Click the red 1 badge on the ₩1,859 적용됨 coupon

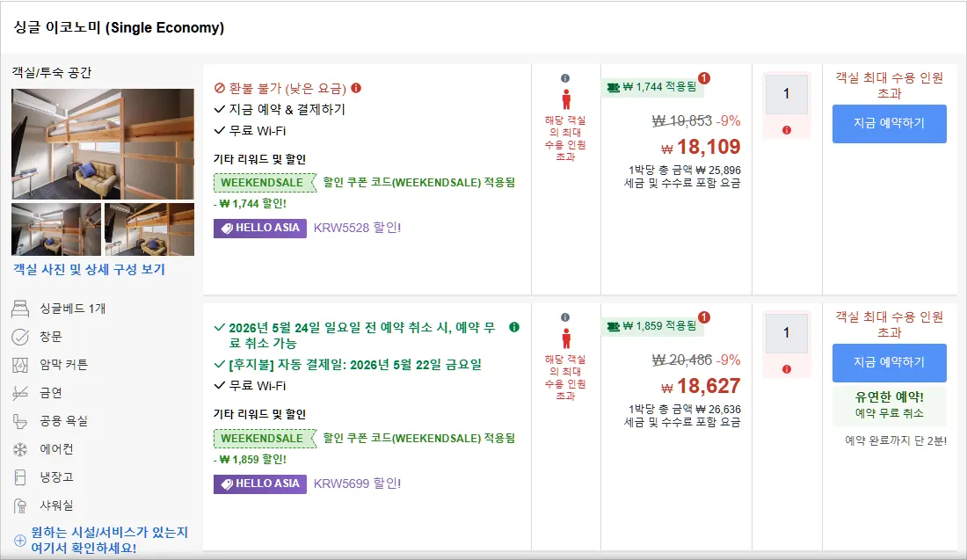tap(704, 317)
